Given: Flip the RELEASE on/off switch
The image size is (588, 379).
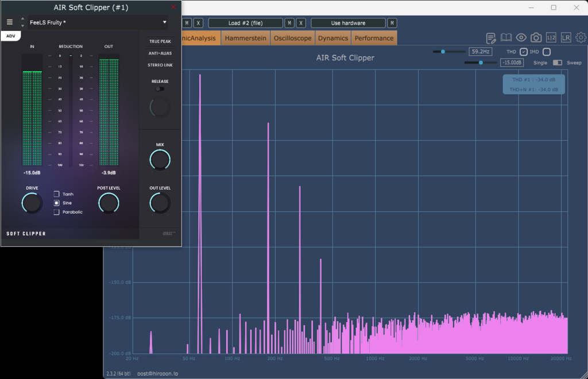Looking at the screenshot, I should pos(160,89).
